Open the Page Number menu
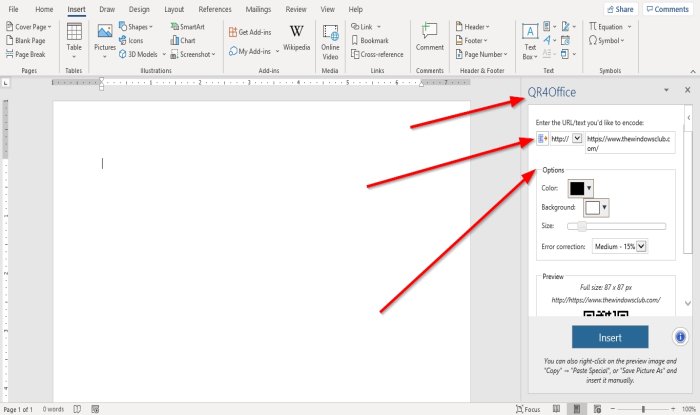The height and width of the screenshot is (415, 700). (481, 54)
